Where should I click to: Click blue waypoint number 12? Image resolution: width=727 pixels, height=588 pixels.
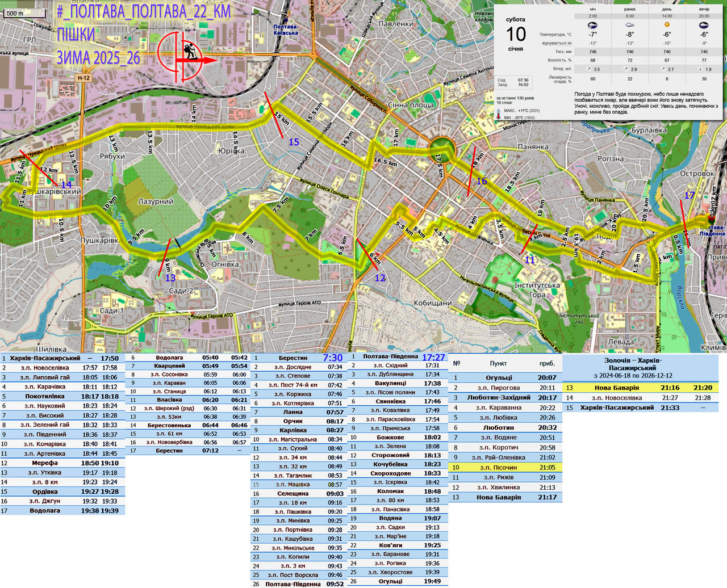pyautogui.click(x=380, y=278)
